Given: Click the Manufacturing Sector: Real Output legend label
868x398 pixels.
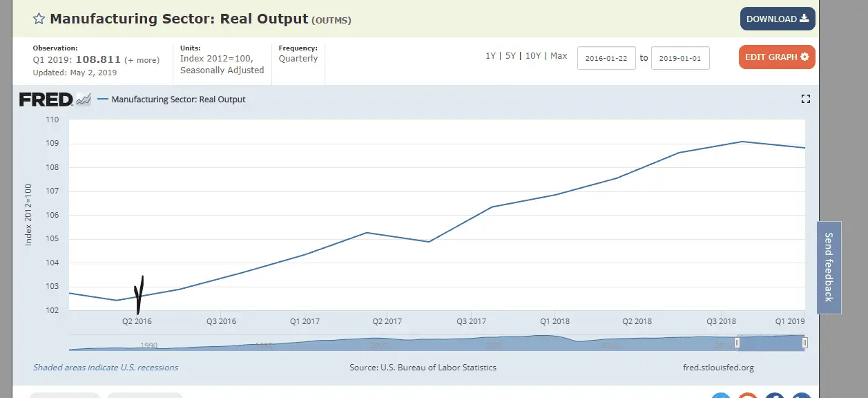Looking at the screenshot, I should click(x=178, y=99).
